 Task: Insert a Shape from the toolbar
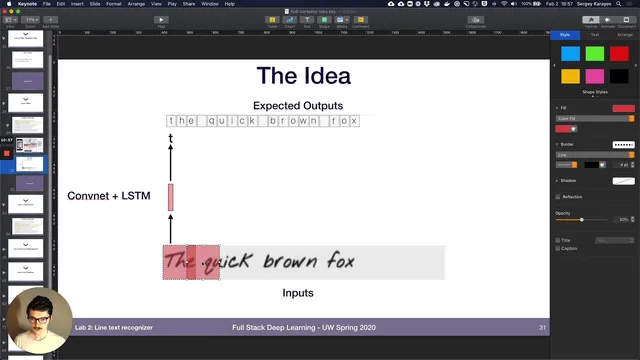coord(324,20)
